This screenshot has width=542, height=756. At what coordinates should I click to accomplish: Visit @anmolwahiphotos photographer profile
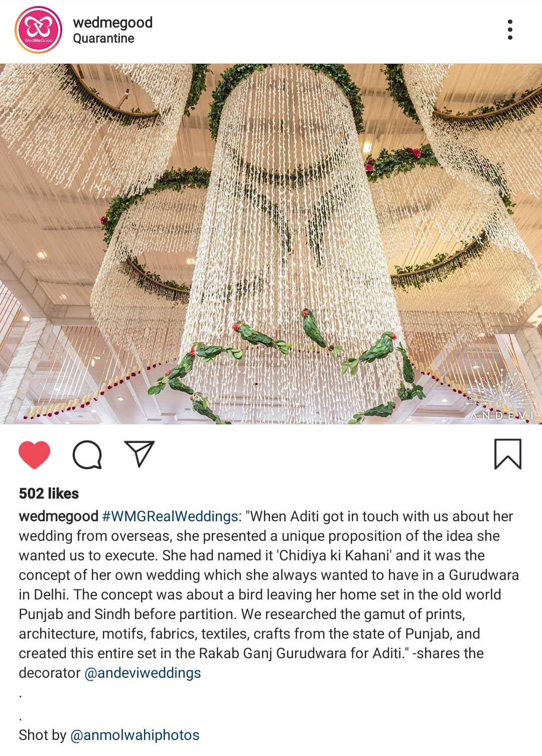[x=135, y=735]
